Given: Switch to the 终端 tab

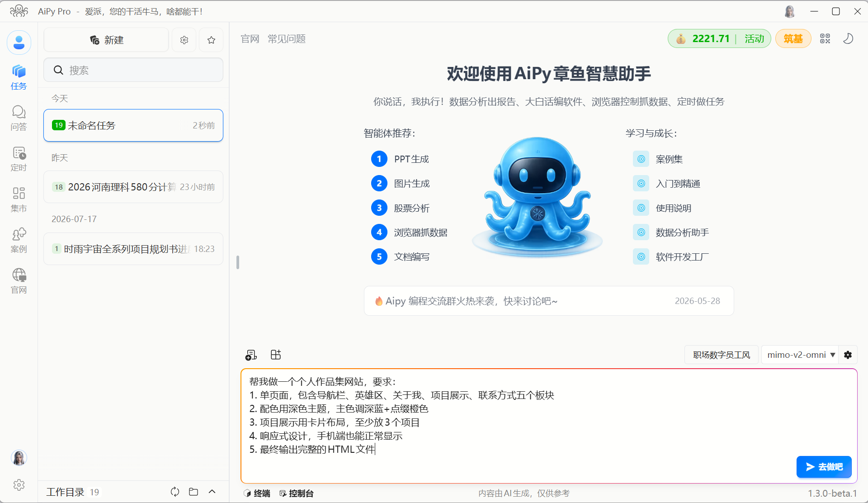Looking at the screenshot, I should [257, 493].
